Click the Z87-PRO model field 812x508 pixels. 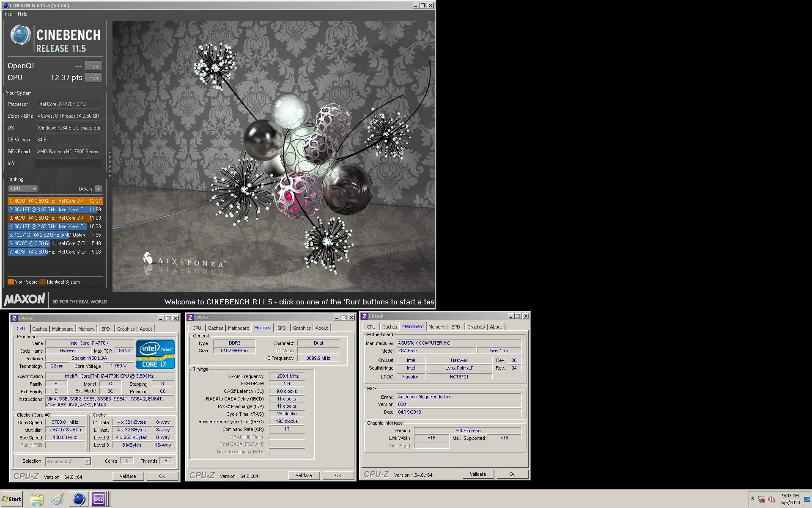click(x=436, y=351)
